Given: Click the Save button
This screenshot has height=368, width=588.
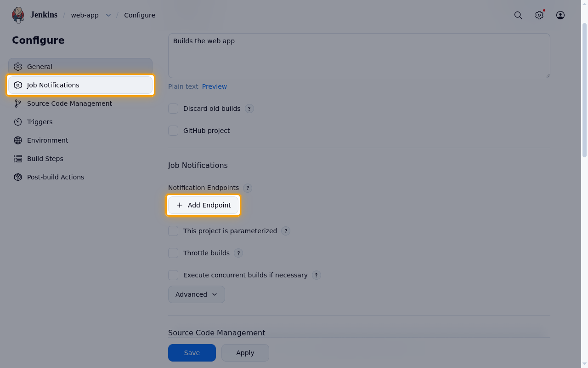Looking at the screenshot, I should click(192, 353).
